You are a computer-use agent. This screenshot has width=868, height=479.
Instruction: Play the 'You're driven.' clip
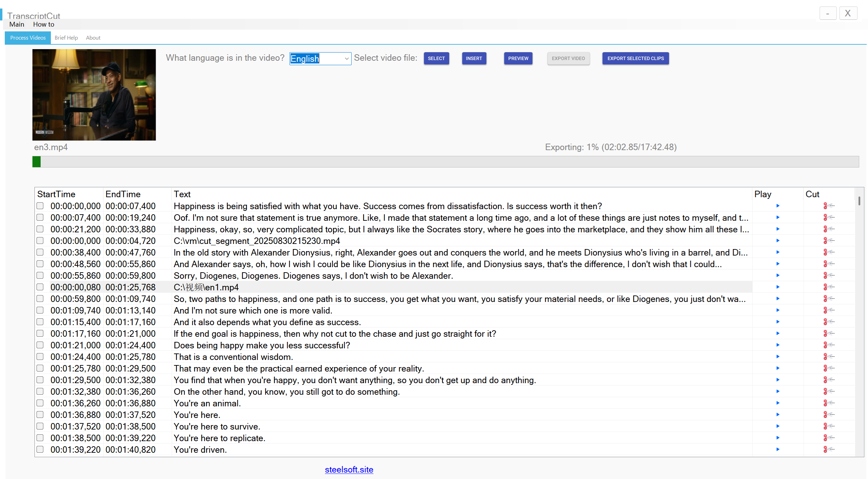coord(778,449)
